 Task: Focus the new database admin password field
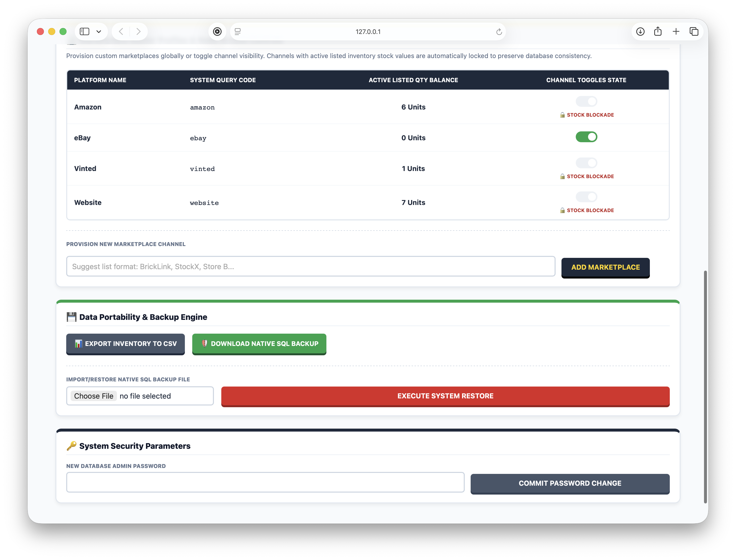[x=265, y=482]
